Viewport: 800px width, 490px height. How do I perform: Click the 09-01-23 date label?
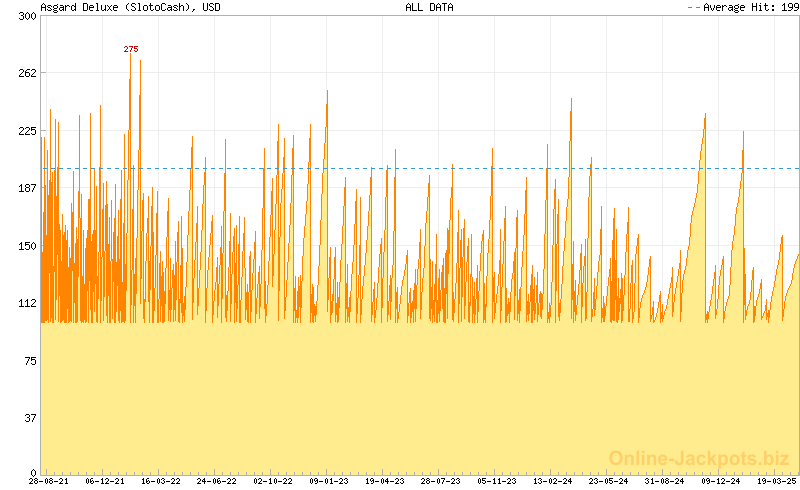(x=329, y=481)
